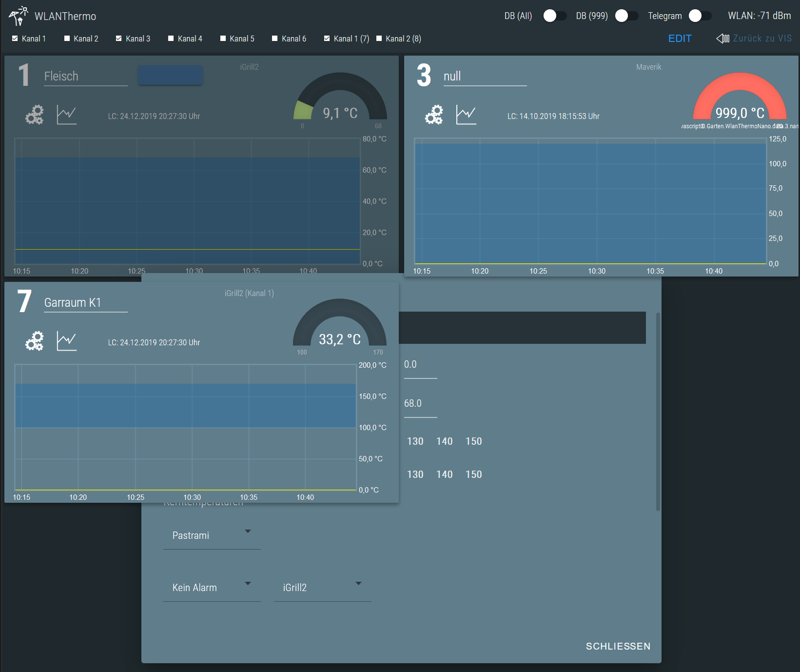Edit the Garraum K1 name field
This screenshot has height=672, width=800.
pyautogui.click(x=86, y=303)
